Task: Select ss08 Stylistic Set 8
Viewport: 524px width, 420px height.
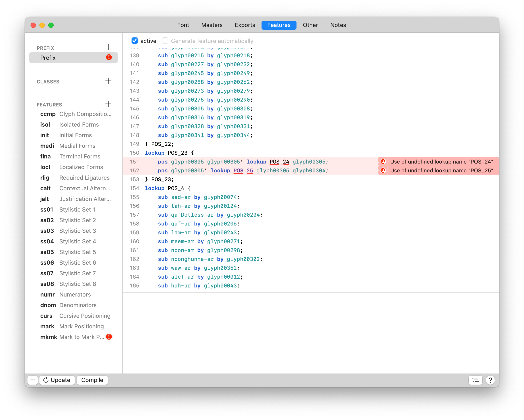Action: [x=73, y=284]
